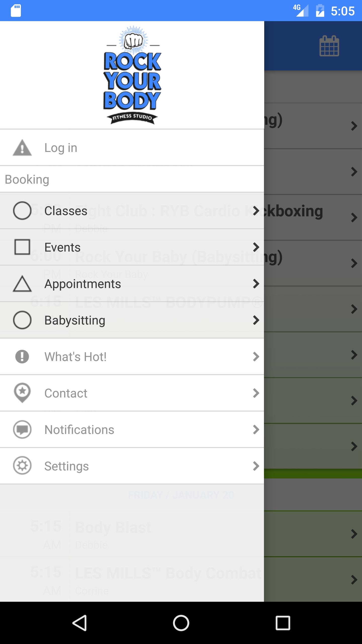This screenshot has height=644, width=362.
Task: Tap the triangle icon beside Appointments
Action: coord(22,284)
